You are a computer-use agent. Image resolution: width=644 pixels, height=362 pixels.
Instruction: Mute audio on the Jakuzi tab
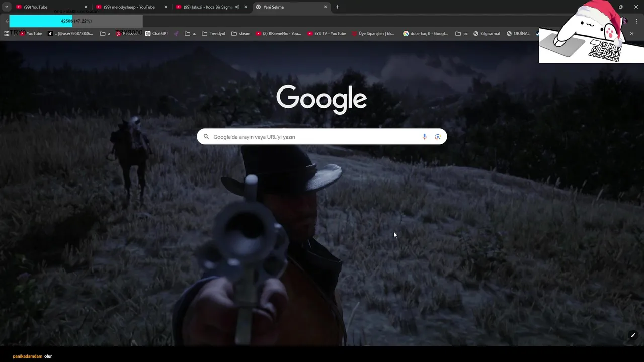click(237, 7)
